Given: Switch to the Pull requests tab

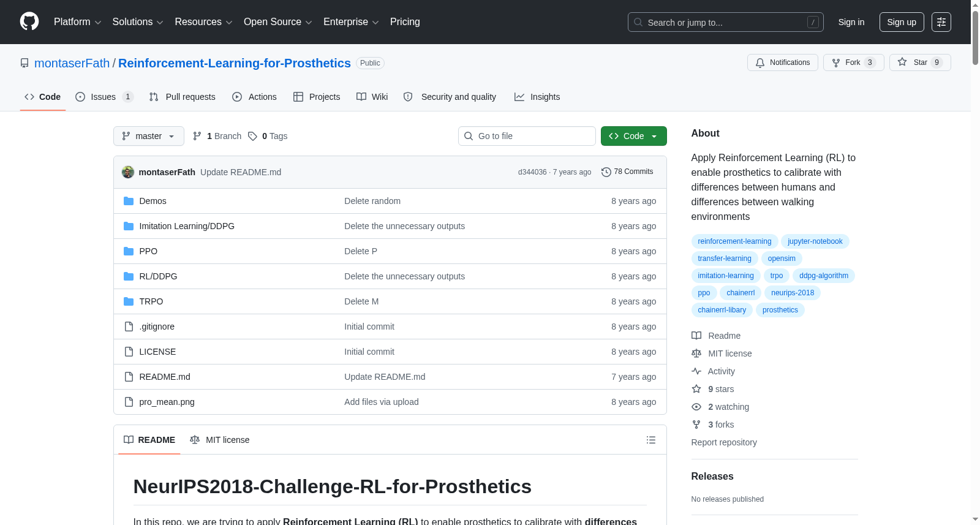Looking at the screenshot, I should (183, 97).
